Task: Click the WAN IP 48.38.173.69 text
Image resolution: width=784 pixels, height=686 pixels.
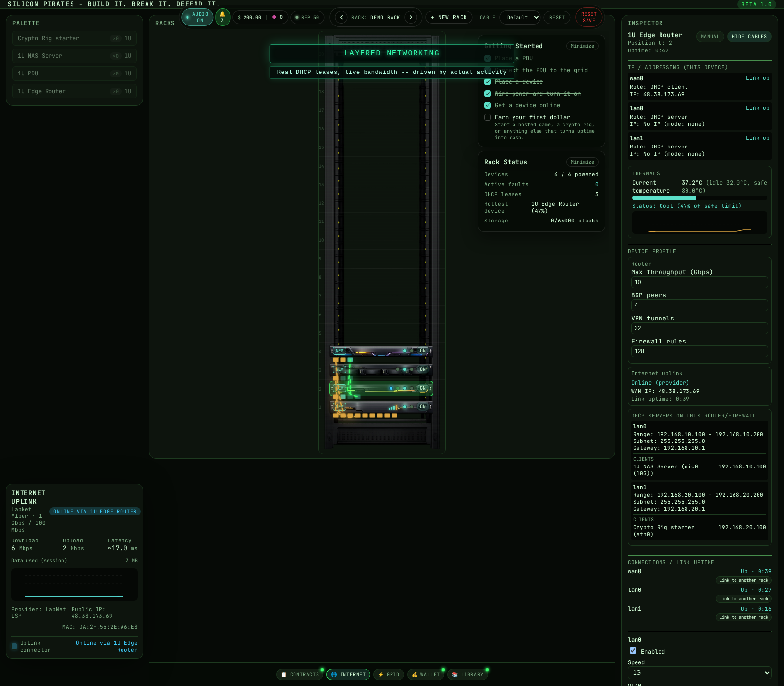Action: click(665, 392)
